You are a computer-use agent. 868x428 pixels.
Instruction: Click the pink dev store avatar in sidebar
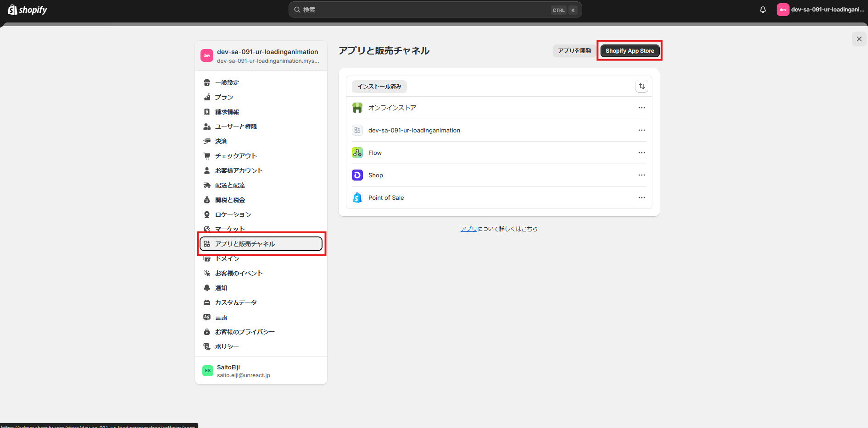coord(207,55)
